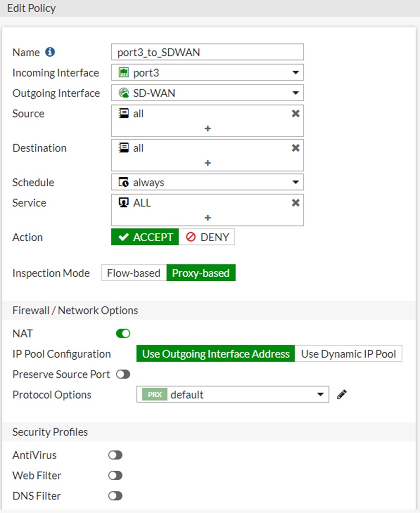Click the info icon next to Name
The height and width of the screenshot is (513, 420).
[x=50, y=52]
